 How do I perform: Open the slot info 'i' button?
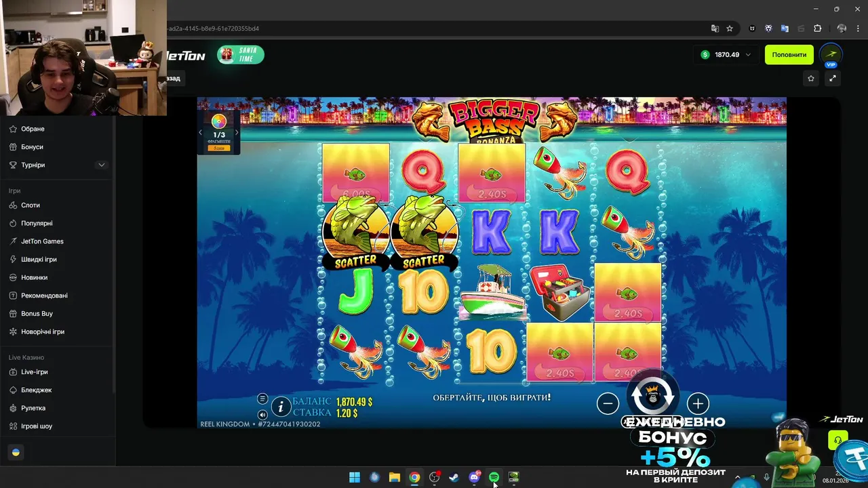(281, 407)
